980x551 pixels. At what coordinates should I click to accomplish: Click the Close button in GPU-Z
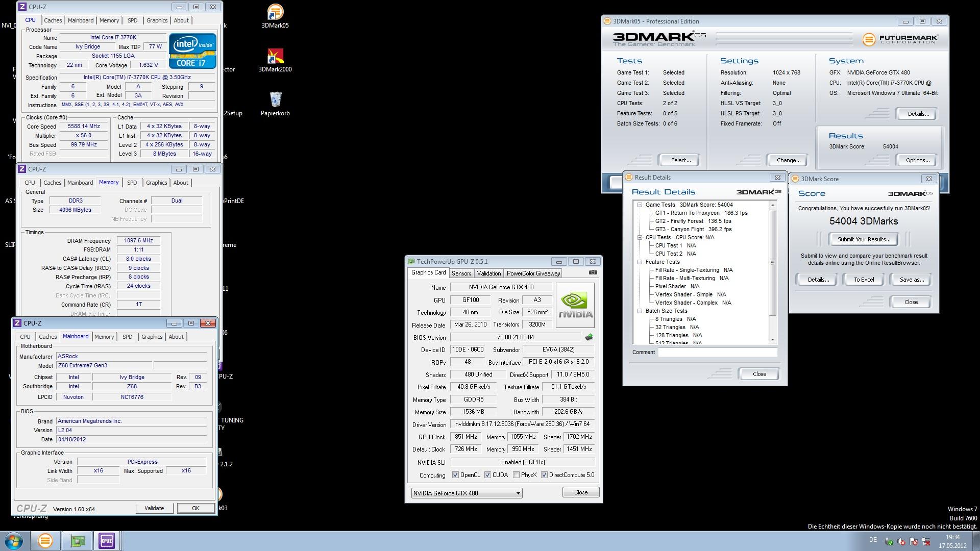coord(580,492)
